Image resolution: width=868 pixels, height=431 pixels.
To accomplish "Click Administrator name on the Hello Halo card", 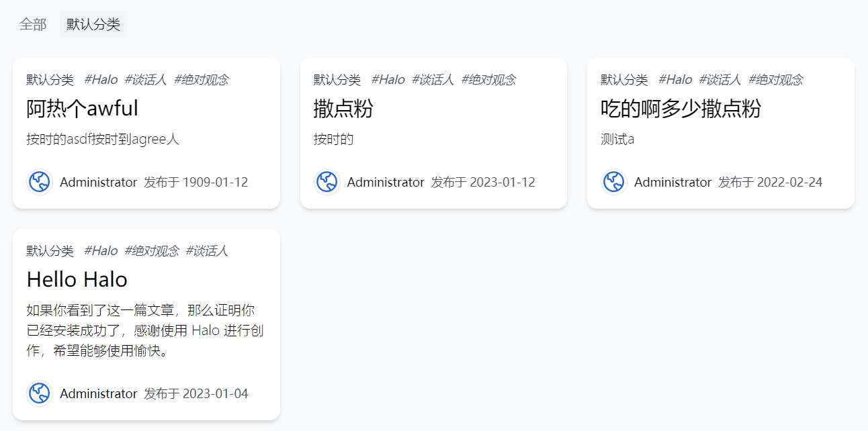I will click(x=99, y=393).
